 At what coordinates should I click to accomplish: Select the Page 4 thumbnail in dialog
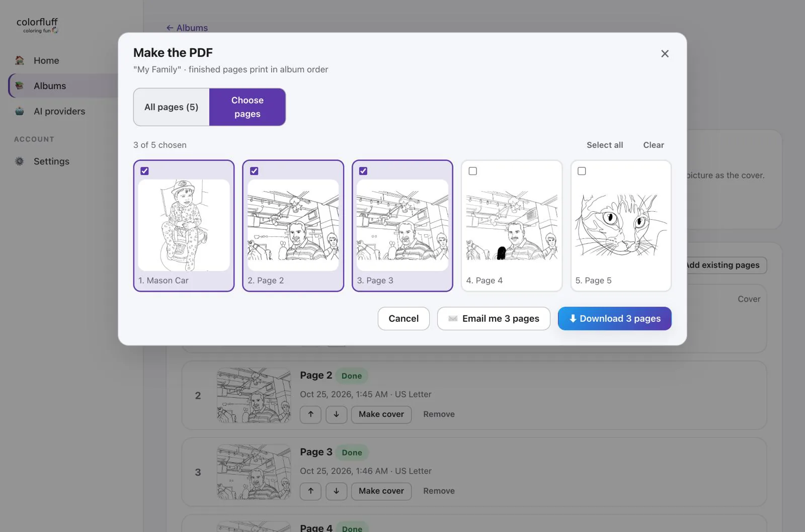point(512,225)
